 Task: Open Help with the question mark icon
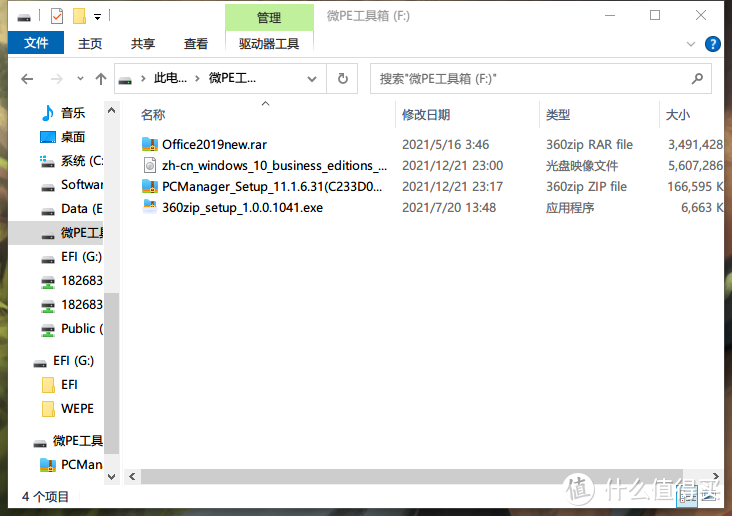(712, 44)
